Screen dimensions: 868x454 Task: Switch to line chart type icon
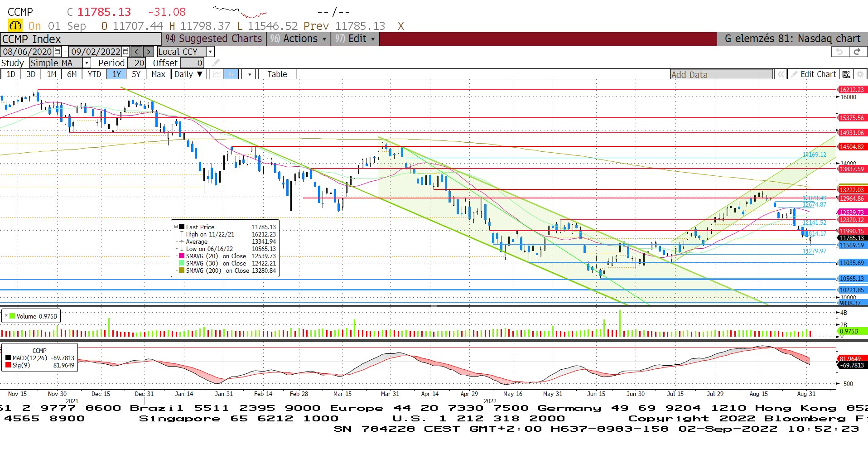pos(217,74)
